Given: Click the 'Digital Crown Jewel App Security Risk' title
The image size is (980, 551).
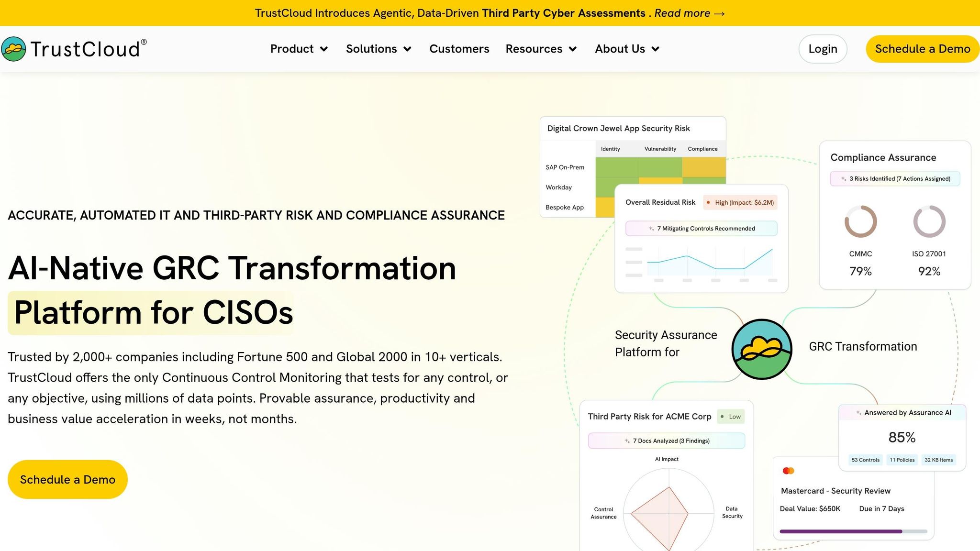Looking at the screenshot, I should [x=619, y=128].
